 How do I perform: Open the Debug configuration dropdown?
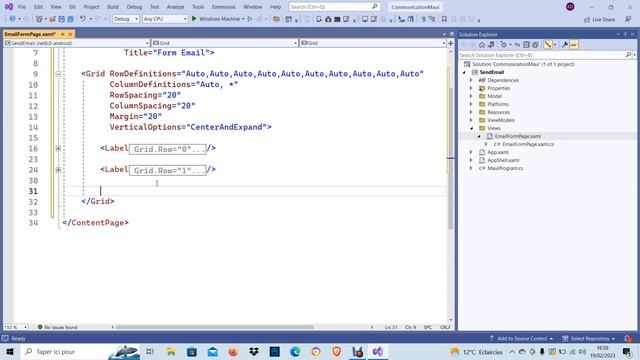(126, 19)
